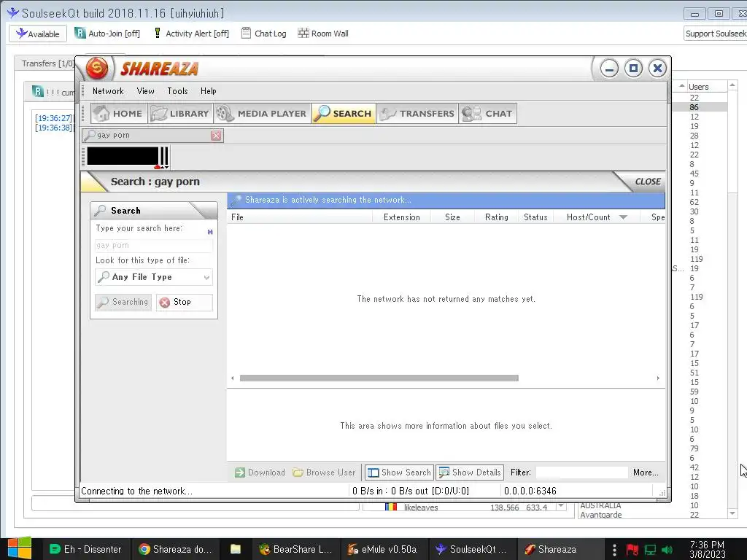Click the taskbar clock 7:36 PM

click(x=708, y=549)
